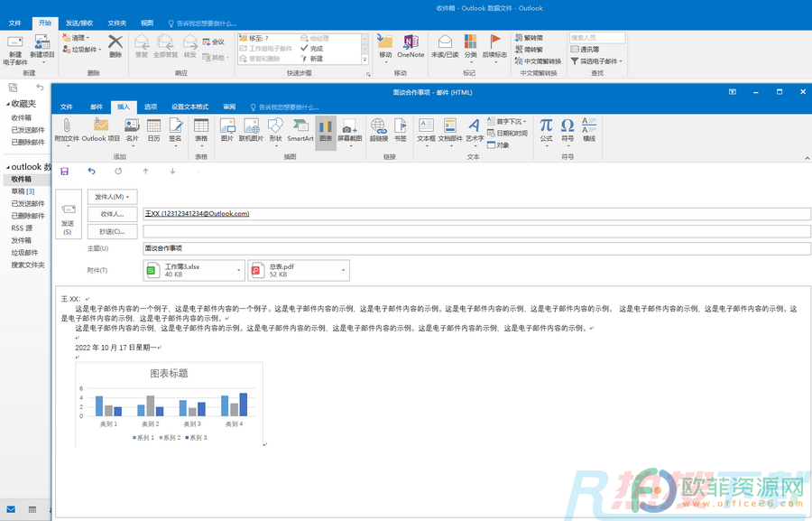
Task: Open dropdown for 总表.pdf attachment
Action: [x=344, y=270]
